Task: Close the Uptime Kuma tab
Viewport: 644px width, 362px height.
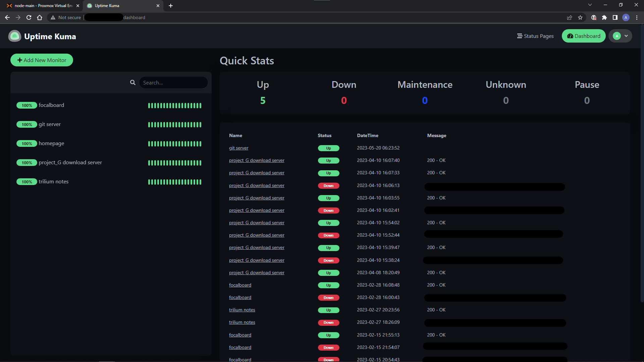Action: pos(158,6)
